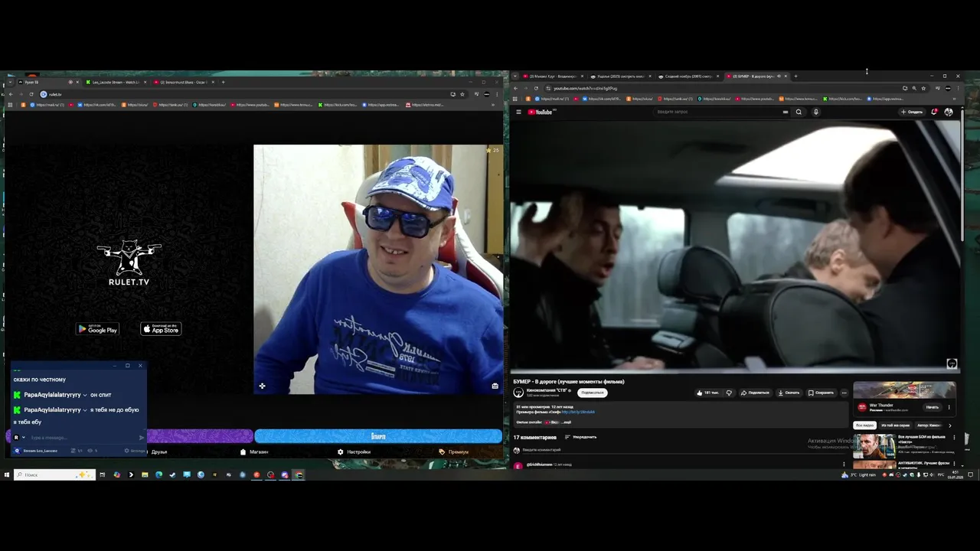Open Премиум menu item
Image resolution: width=980 pixels, height=551 pixels.
point(454,452)
